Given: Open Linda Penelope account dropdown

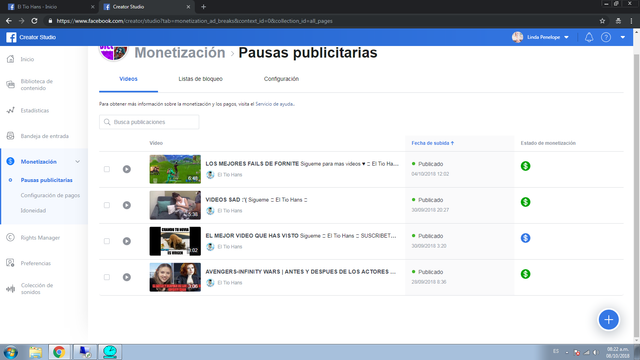Looking at the screenshot, I should click(x=567, y=37).
